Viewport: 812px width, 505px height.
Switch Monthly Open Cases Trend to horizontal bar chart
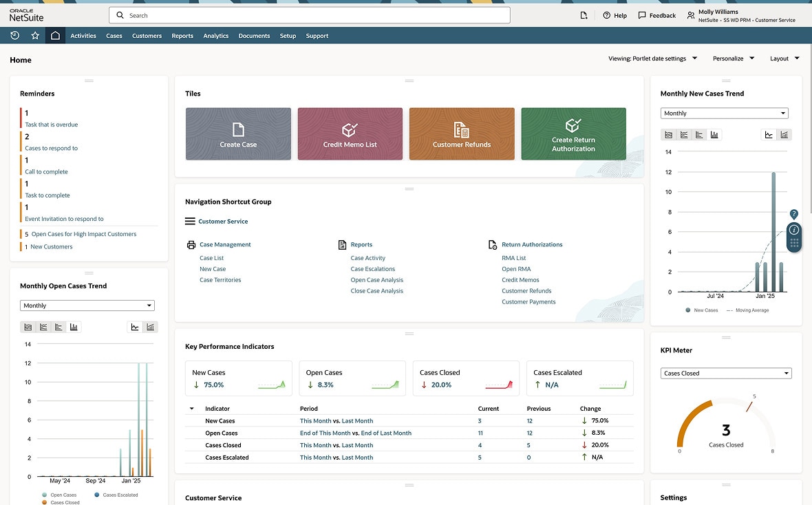[58, 327]
